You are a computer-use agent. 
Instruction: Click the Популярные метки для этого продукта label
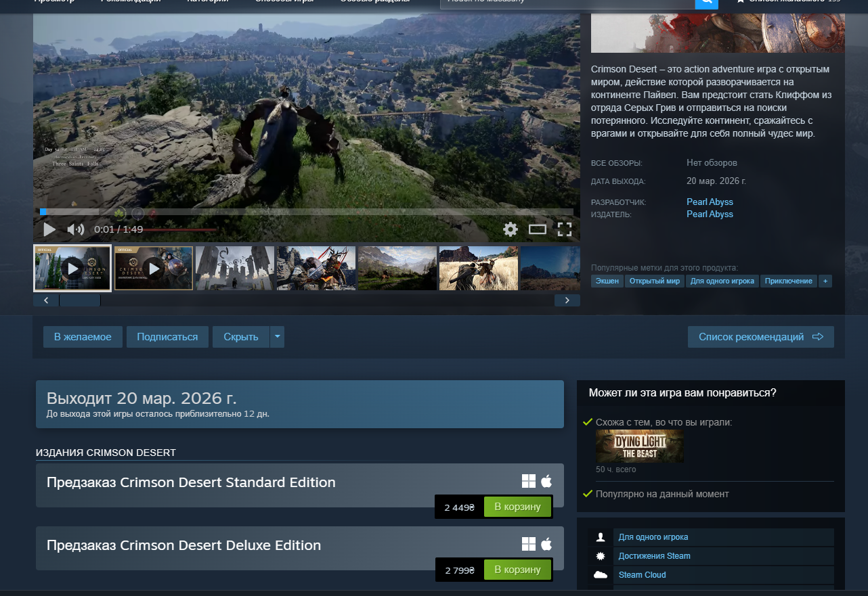(x=664, y=267)
